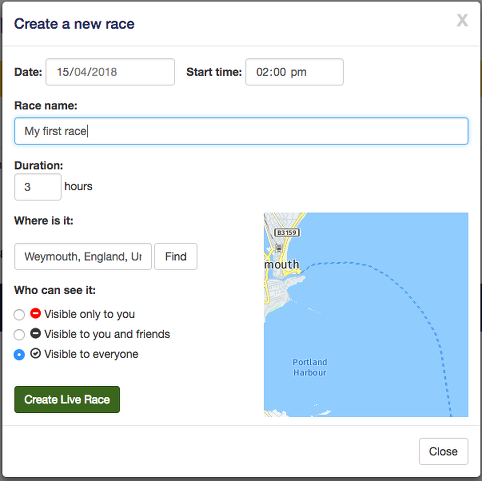Click the check-circle icon beside Visible to everyone

click(35, 354)
